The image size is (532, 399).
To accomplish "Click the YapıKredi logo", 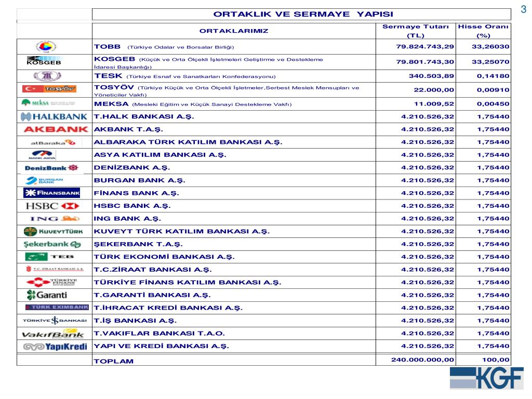I will click(x=55, y=347).
